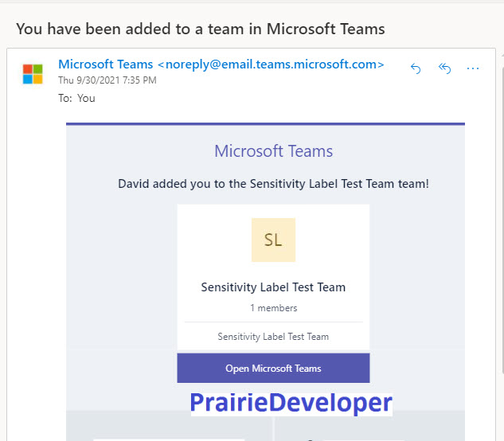This screenshot has width=504, height=441.
Task: Click the recipient "You" in To field
Action: (x=86, y=98)
